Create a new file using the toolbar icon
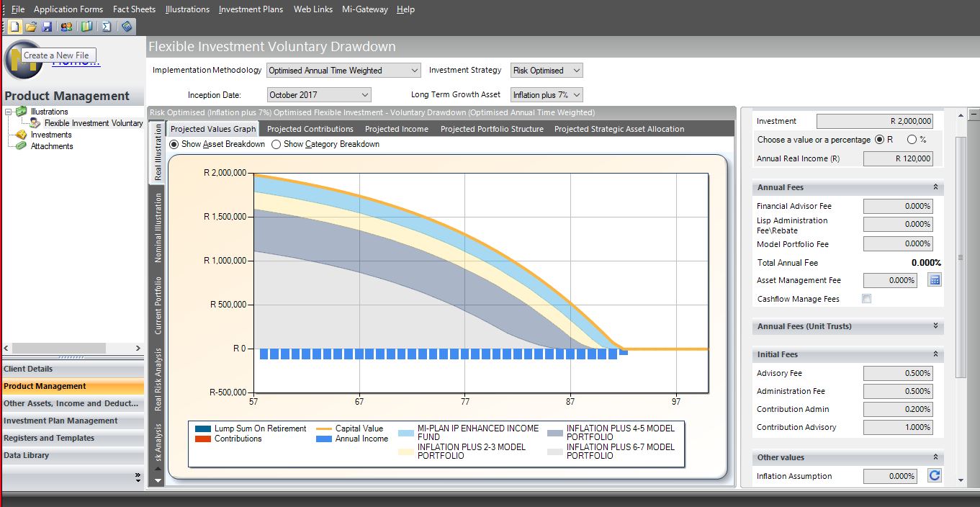Screen dimensions: 980x507 [14, 26]
